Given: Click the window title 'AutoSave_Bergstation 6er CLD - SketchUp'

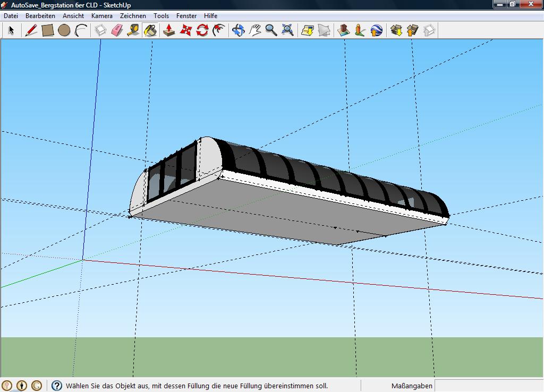Looking at the screenshot, I should 71,5.
